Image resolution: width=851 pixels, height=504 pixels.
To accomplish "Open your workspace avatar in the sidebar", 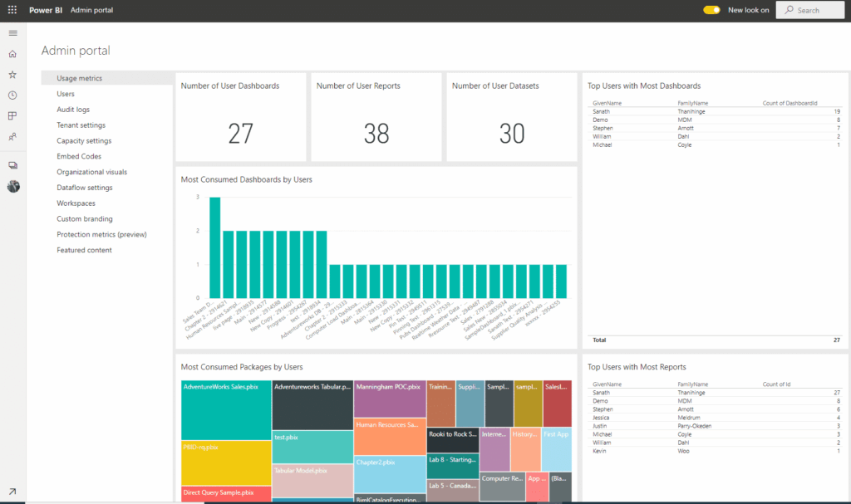I will click(x=12, y=187).
